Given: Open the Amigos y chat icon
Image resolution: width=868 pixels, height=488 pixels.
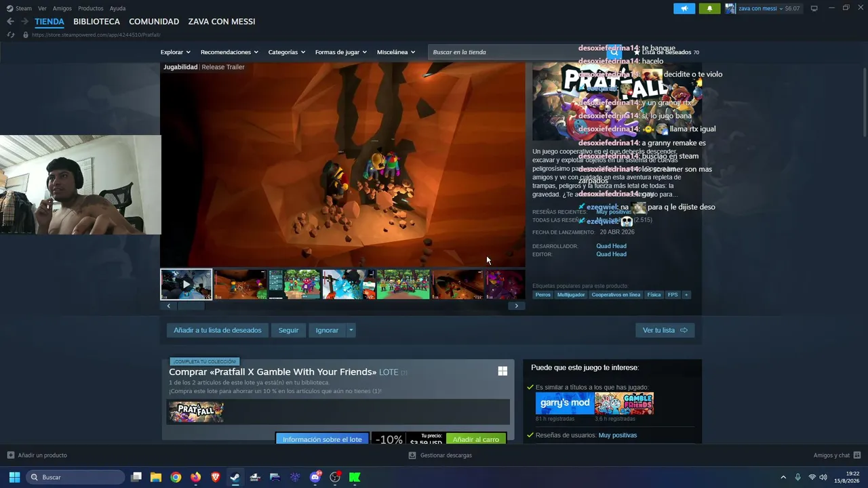Looking at the screenshot, I should pyautogui.click(x=857, y=455).
